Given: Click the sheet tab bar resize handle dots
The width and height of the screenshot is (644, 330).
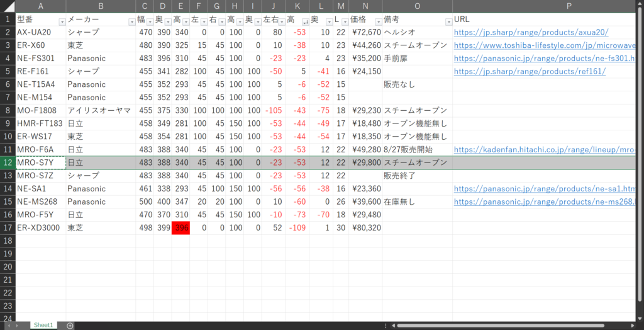Looking at the screenshot, I should (x=385, y=326).
